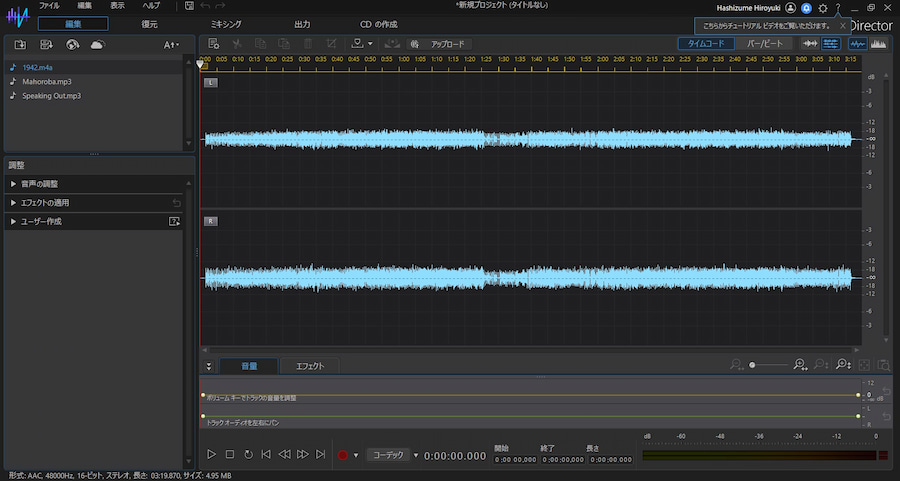Switch time display to バー/ビート
Screen dimensions: 900x481
tap(766, 44)
